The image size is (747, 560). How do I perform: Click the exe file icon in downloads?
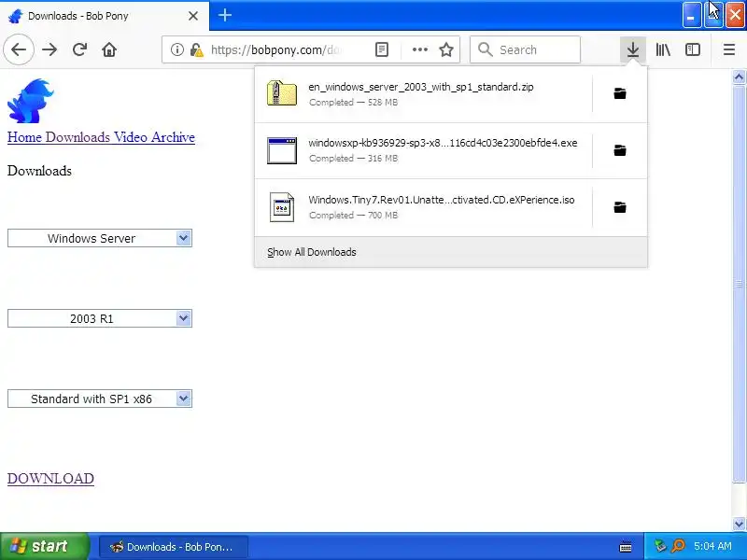282,150
